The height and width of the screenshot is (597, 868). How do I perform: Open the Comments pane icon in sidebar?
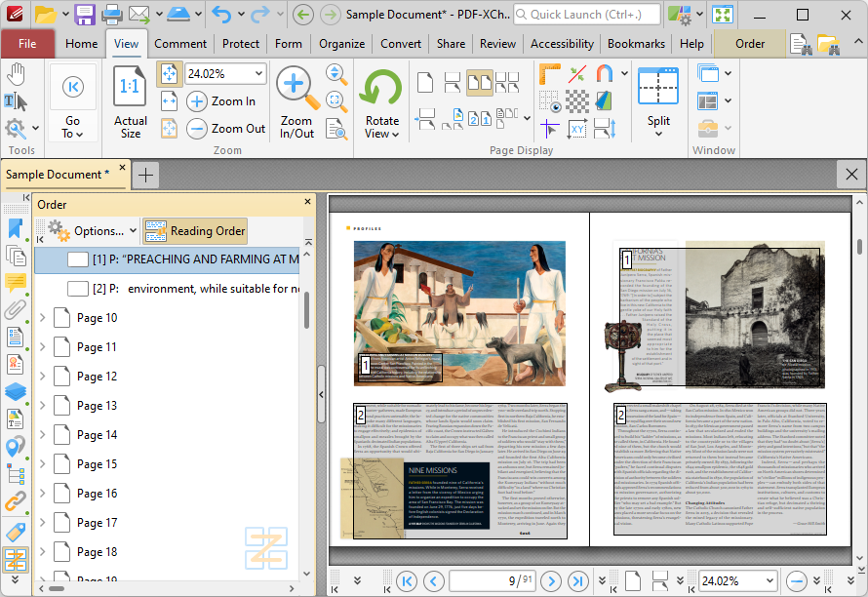tap(16, 283)
